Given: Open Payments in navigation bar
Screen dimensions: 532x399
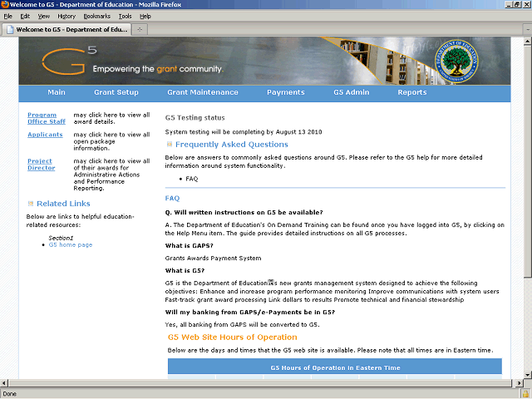Looking at the screenshot, I should (286, 92).
